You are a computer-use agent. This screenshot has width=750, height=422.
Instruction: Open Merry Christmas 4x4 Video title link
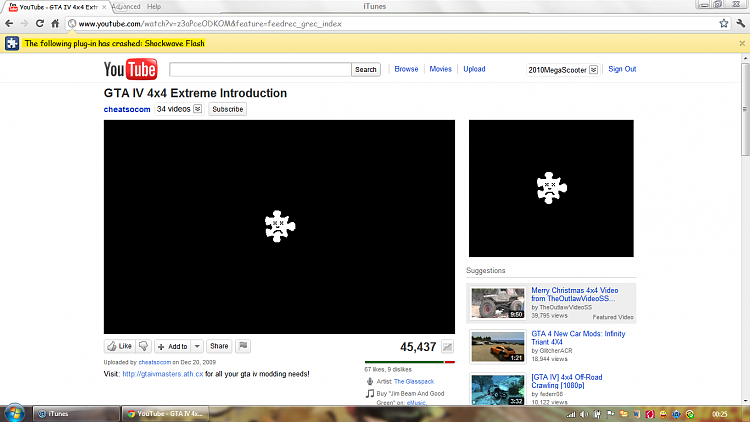[x=574, y=294]
